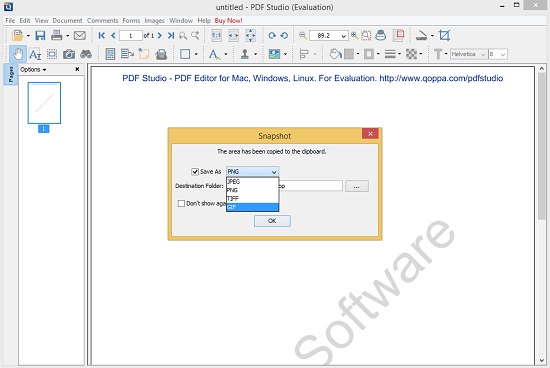The height and width of the screenshot is (368, 550).
Task: Select the Text Selection tool
Action: click(x=35, y=54)
